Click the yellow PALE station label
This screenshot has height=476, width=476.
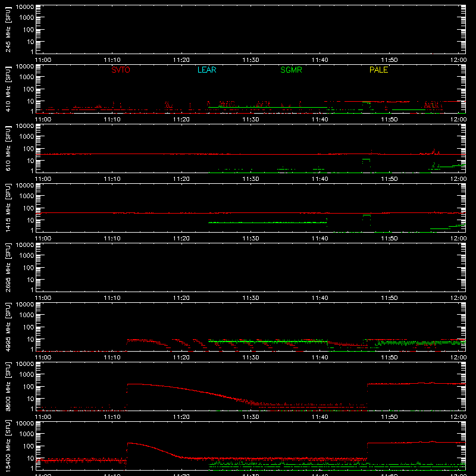[378, 70]
